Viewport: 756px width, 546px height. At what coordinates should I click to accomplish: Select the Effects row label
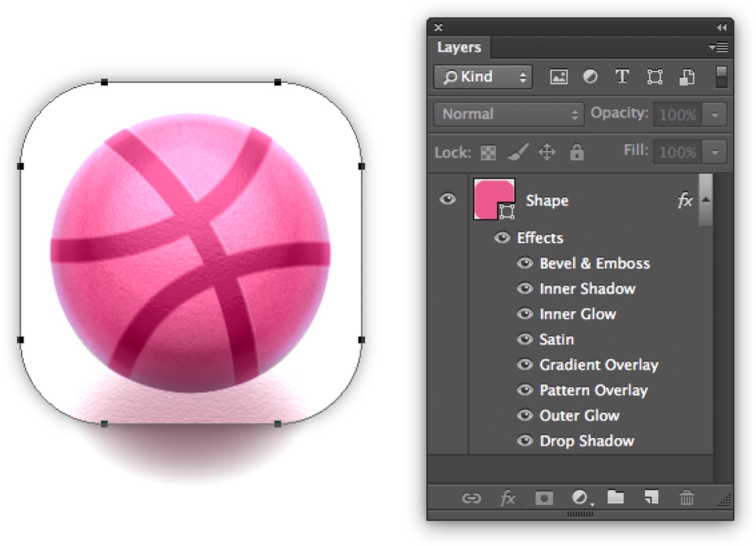tap(540, 238)
